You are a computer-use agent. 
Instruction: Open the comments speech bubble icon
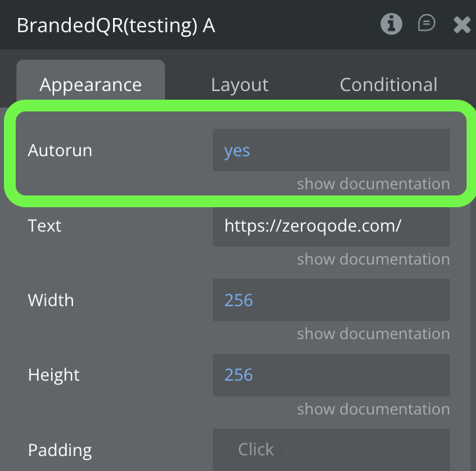[427, 24]
